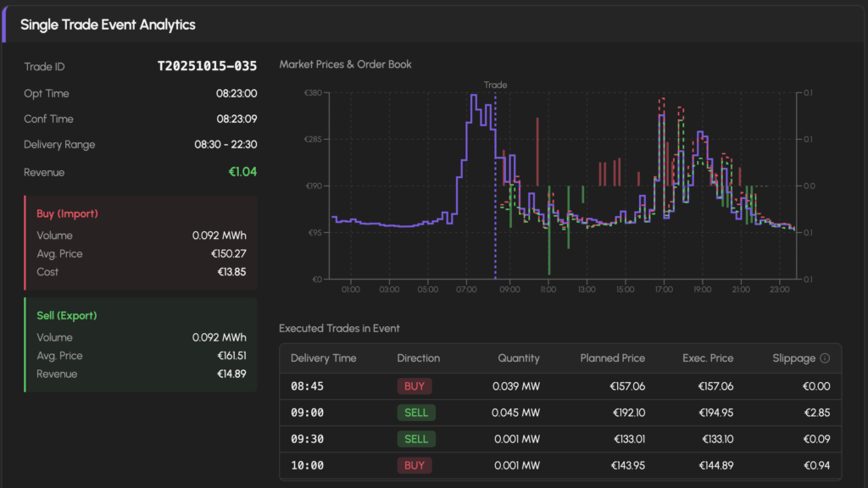Click the Trade marker label on chart
Viewport: 868px width, 488px height.
[495, 85]
